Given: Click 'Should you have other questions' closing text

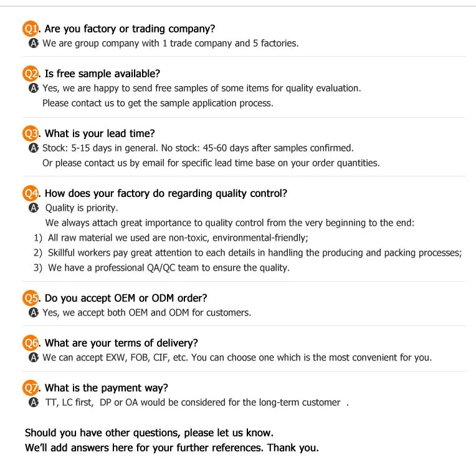Looking at the screenshot, I should [x=149, y=433].
